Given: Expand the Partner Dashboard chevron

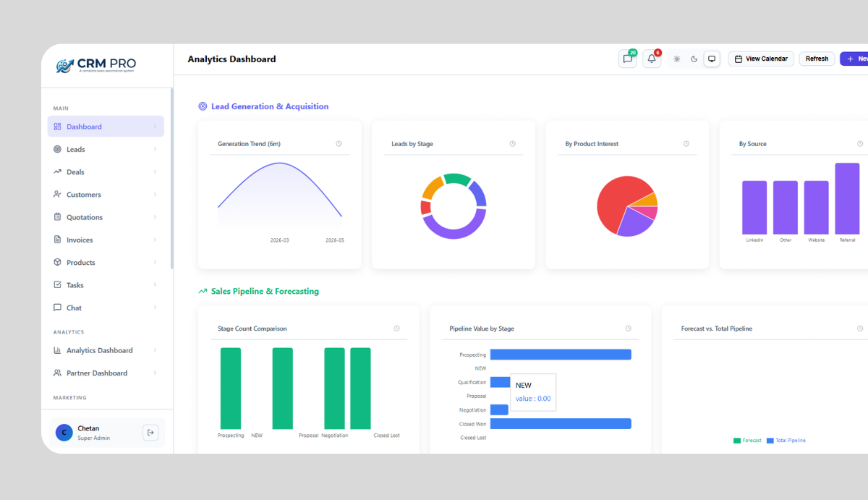Looking at the screenshot, I should [x=155, y=373].
